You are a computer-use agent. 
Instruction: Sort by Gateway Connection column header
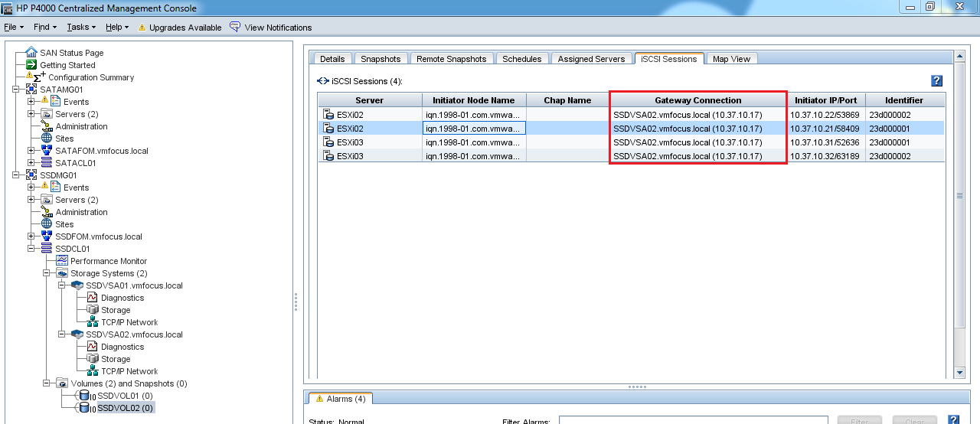[697, 100]
